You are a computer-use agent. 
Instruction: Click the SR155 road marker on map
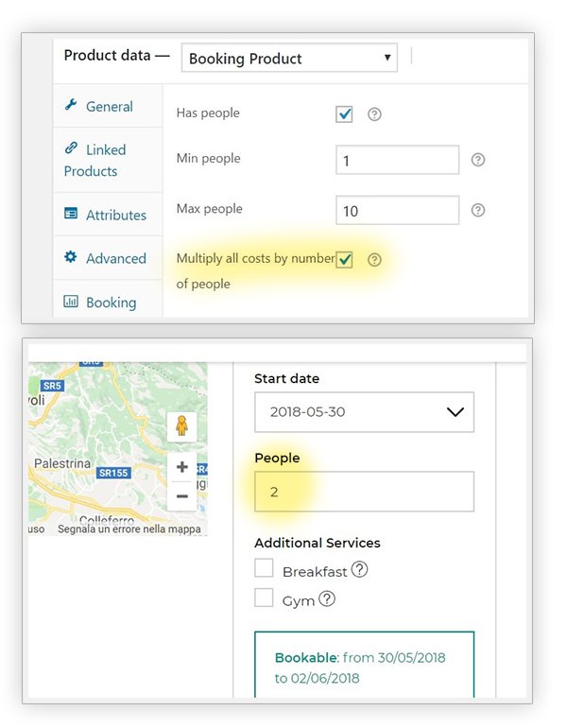click(113, 473)
